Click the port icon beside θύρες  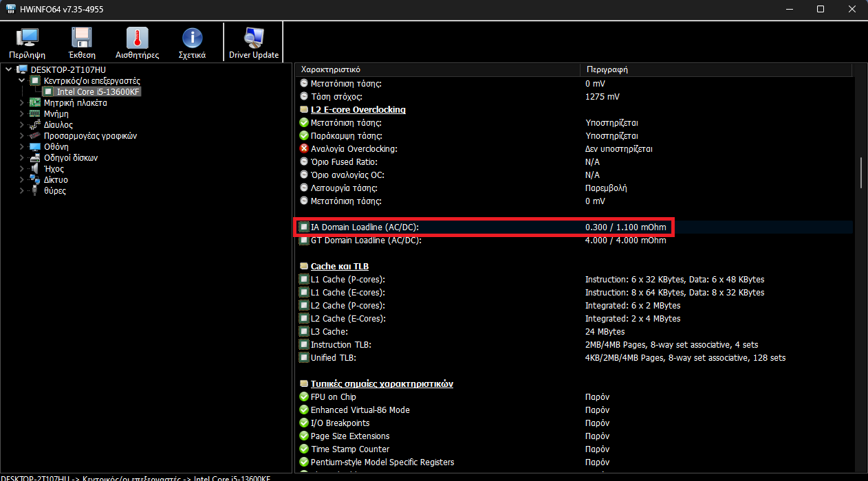[35, 191]
